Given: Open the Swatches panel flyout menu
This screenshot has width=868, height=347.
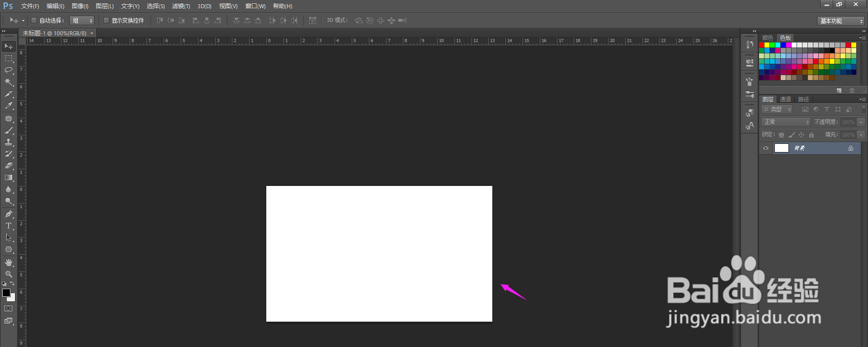Looking at the screenshot, I should 863,38.
